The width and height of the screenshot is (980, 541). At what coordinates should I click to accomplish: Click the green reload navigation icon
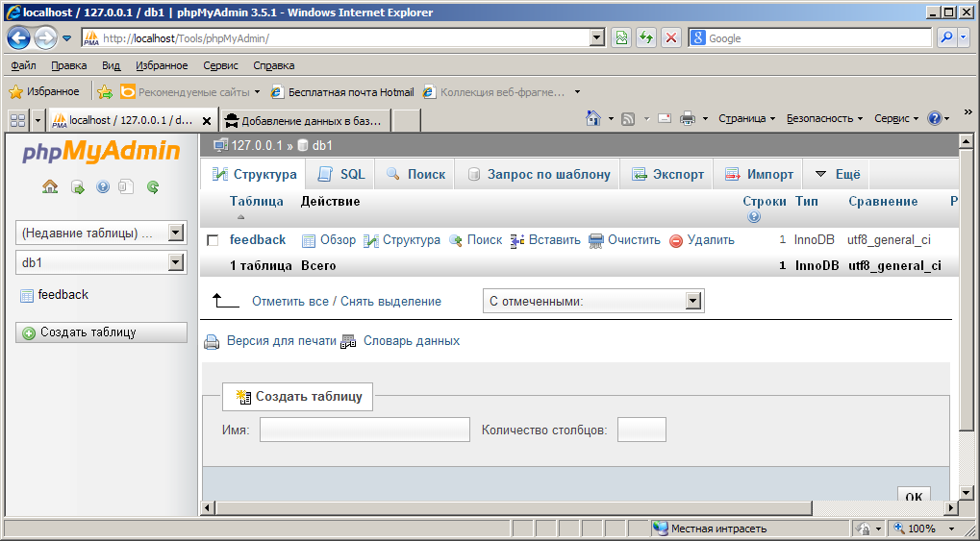[153, 186]
